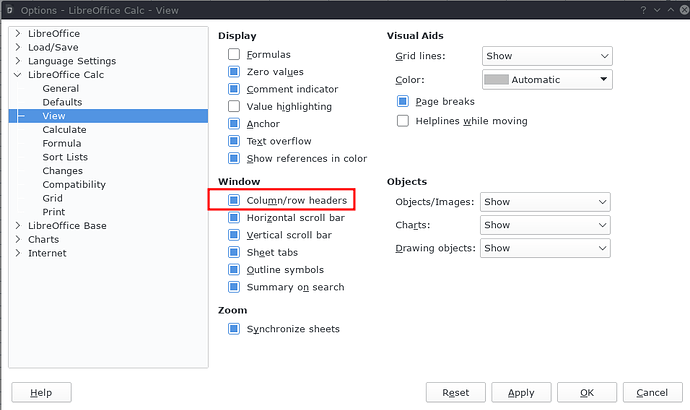Expand the Charts tree node
This screenshot has width=690, height=410.
pos(18,239)
